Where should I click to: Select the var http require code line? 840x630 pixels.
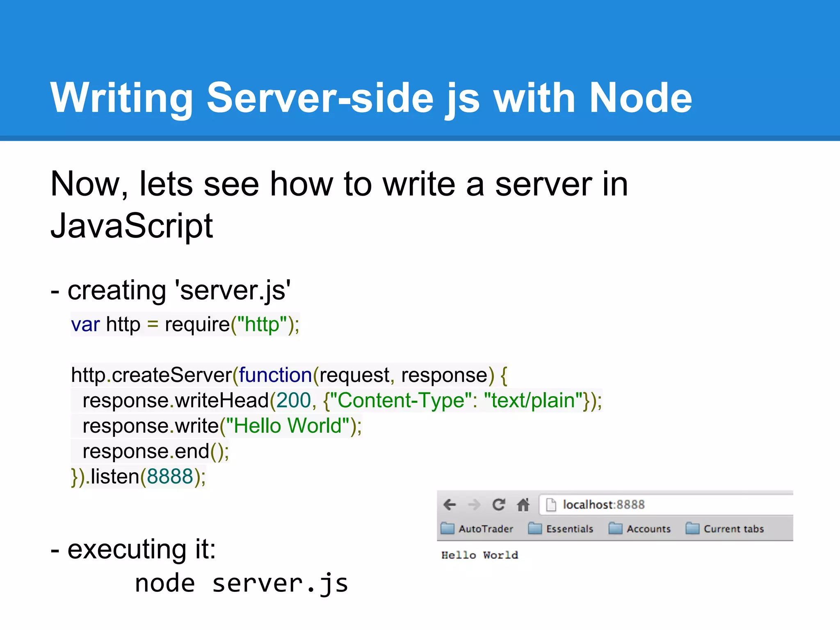click(185, 324)
